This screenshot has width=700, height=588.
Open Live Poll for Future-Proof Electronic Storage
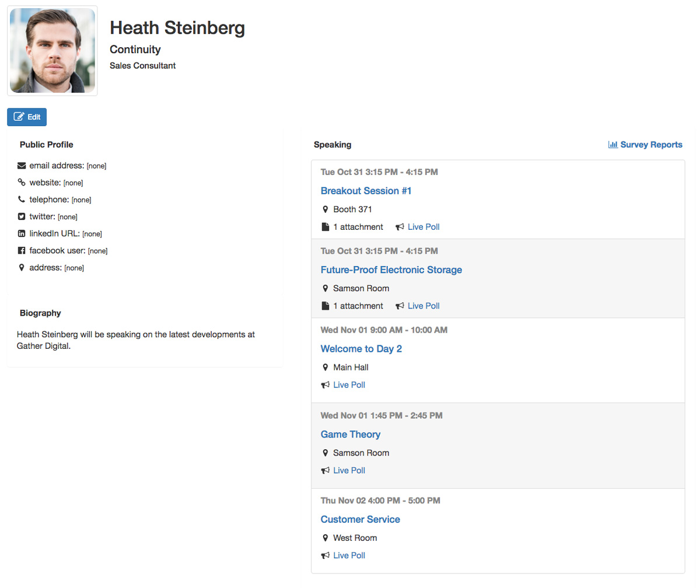point(423,306)
